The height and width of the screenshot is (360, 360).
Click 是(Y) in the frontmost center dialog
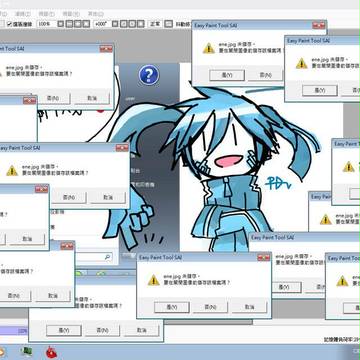[x=171, y=307]
